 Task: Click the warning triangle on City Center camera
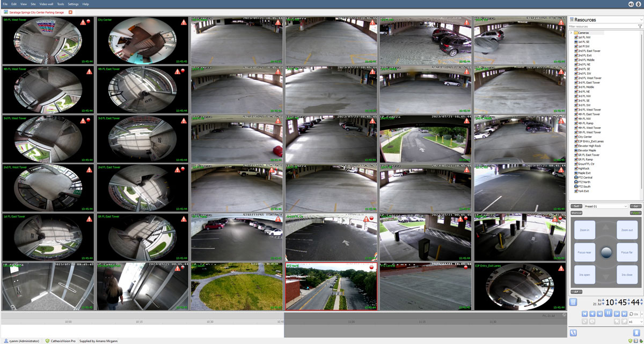tap(177, 23)
